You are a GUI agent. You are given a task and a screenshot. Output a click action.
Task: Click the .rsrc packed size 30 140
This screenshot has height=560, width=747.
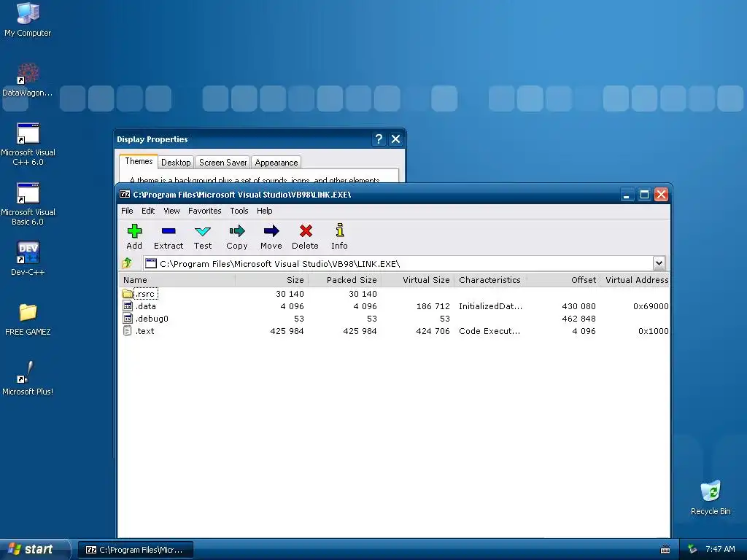tap(363, 294)
